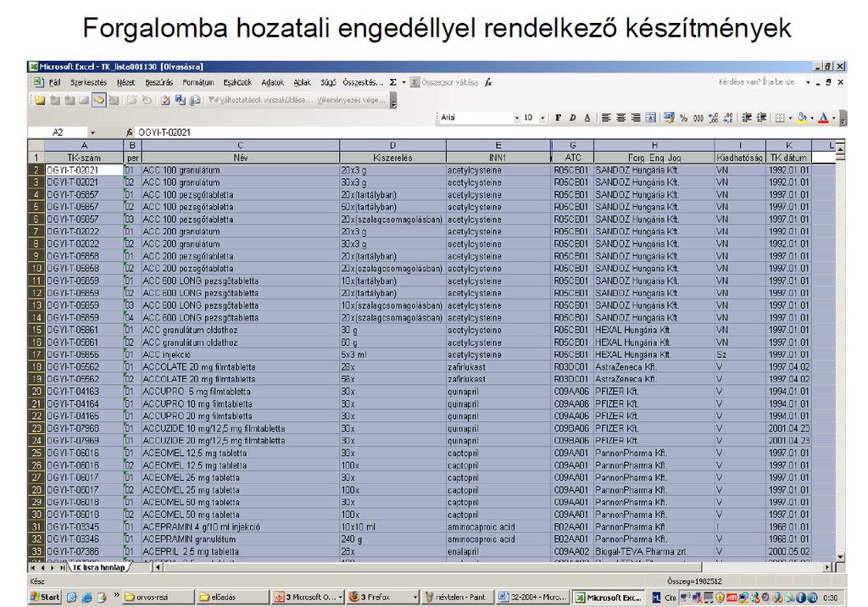This screenshot has width=868, height=607.
Task: Decrease cell indent
Action: tap(747, 117)
